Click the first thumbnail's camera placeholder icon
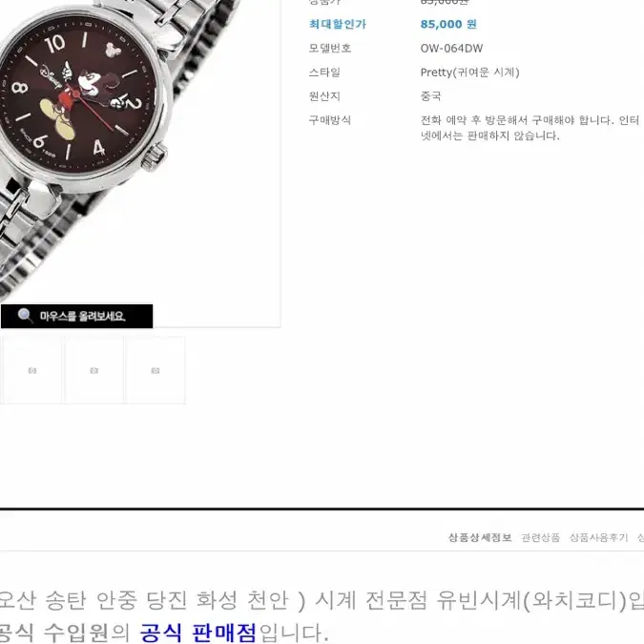 pyautogui.click(x=32, y=370)
